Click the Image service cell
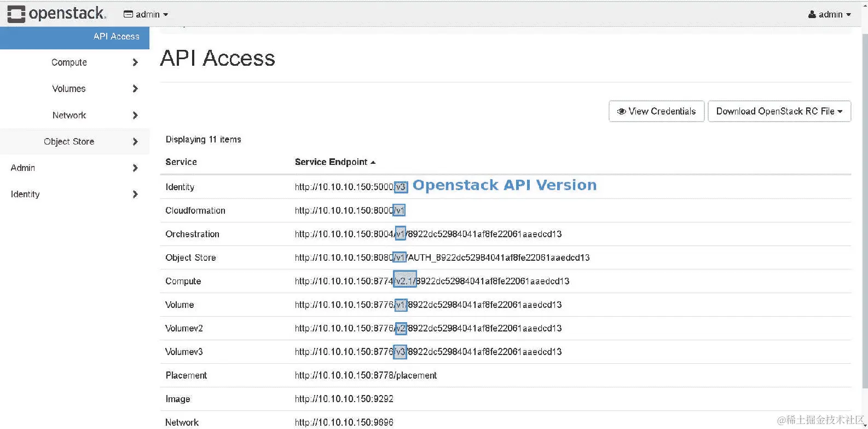The image size is (868, 429). coord(178,399)
